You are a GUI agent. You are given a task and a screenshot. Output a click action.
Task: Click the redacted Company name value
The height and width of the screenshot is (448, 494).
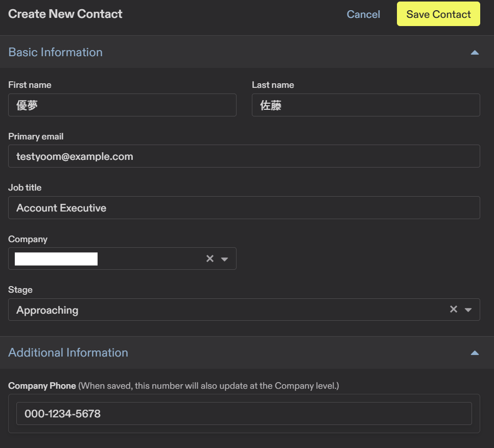point(56,259)
